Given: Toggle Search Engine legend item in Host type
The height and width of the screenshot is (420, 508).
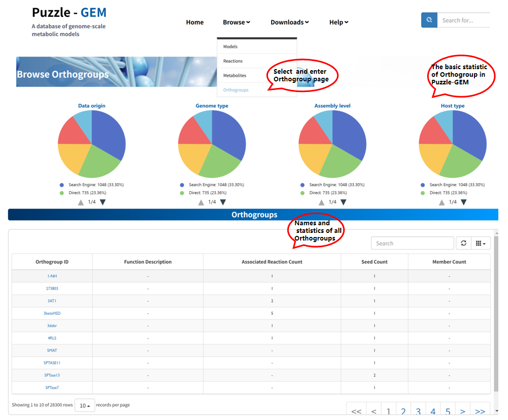Looking at the screenshot, I should [x=455, y=185].
